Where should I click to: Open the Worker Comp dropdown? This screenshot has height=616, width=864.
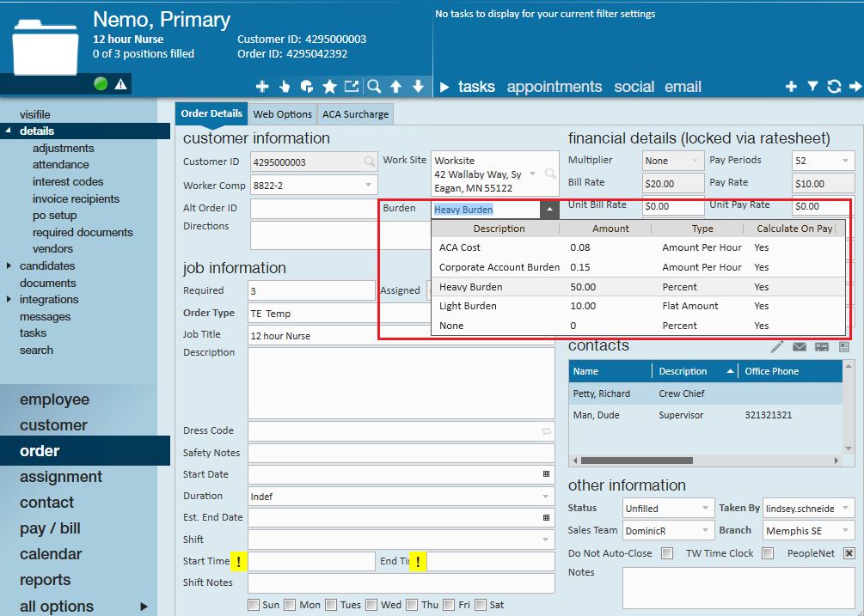[x=368, y=185]
